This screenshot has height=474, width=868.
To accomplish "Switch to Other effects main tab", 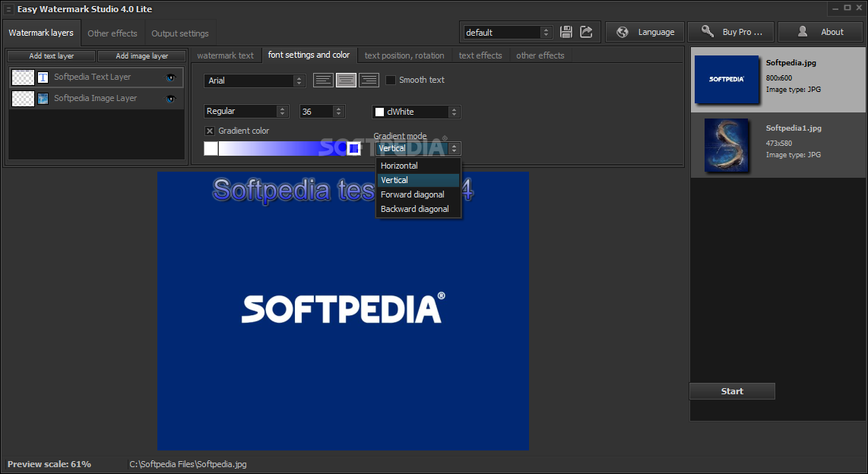I will click(x=112, y=33).
